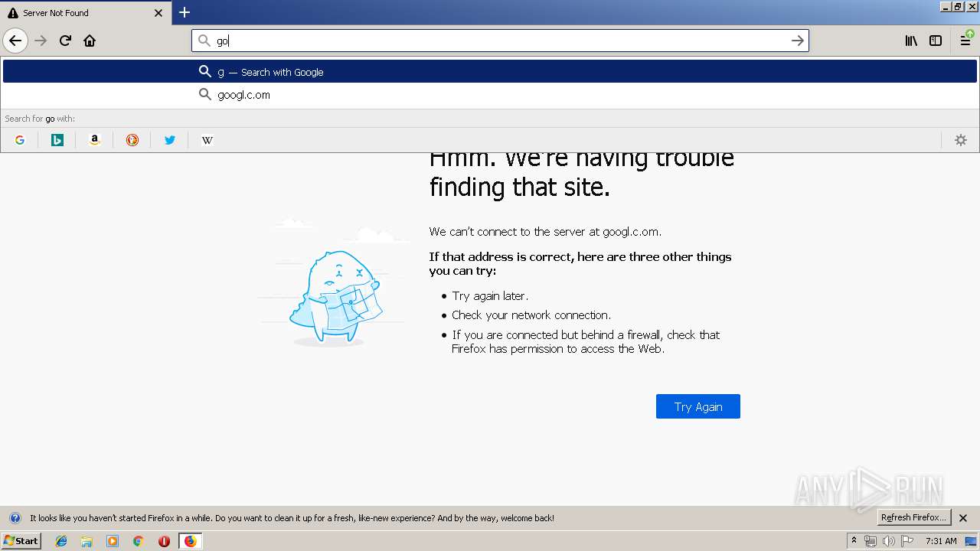This screenshot has height=551, width=980.
Task: Open File Explorer from taskbar
Action: click(x=87, y=541)
